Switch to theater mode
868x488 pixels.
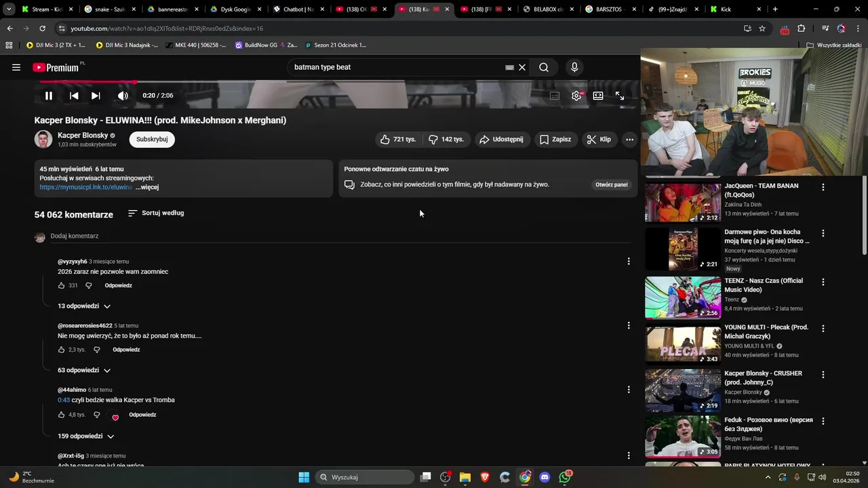(x=598, y=96)
